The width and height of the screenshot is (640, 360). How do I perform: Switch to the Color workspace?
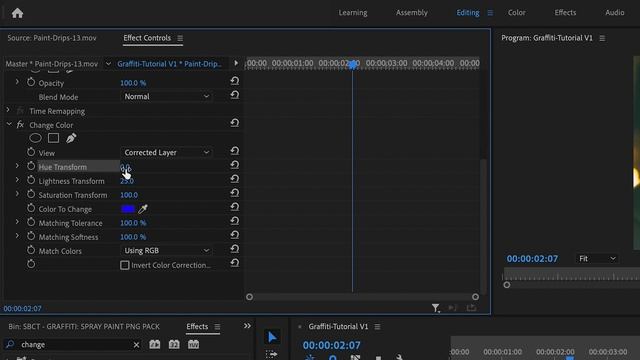point(516,13)
